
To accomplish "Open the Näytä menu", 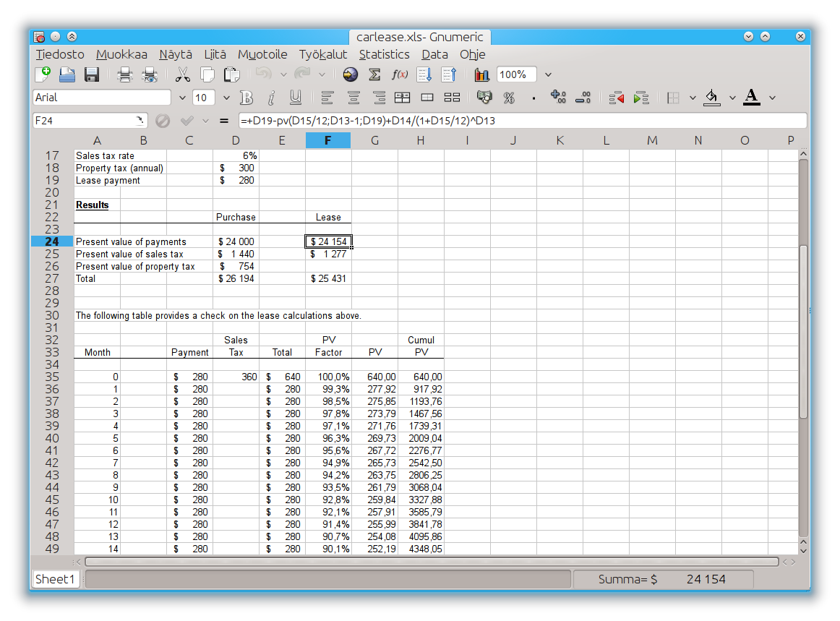I will tap(176, 54).
